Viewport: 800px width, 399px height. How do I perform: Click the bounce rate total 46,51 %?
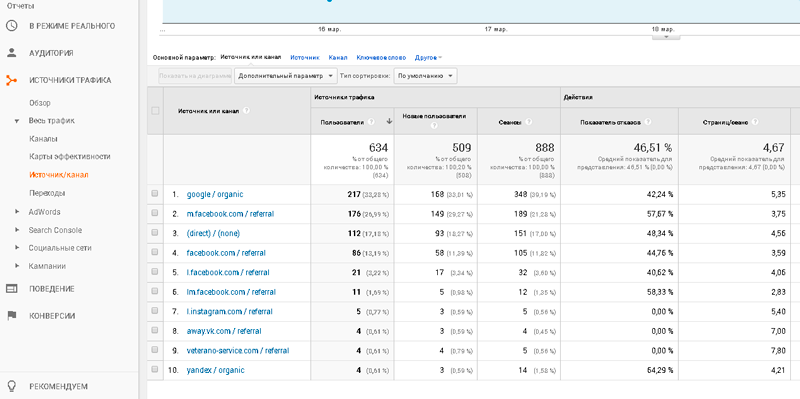click(653, 148)
